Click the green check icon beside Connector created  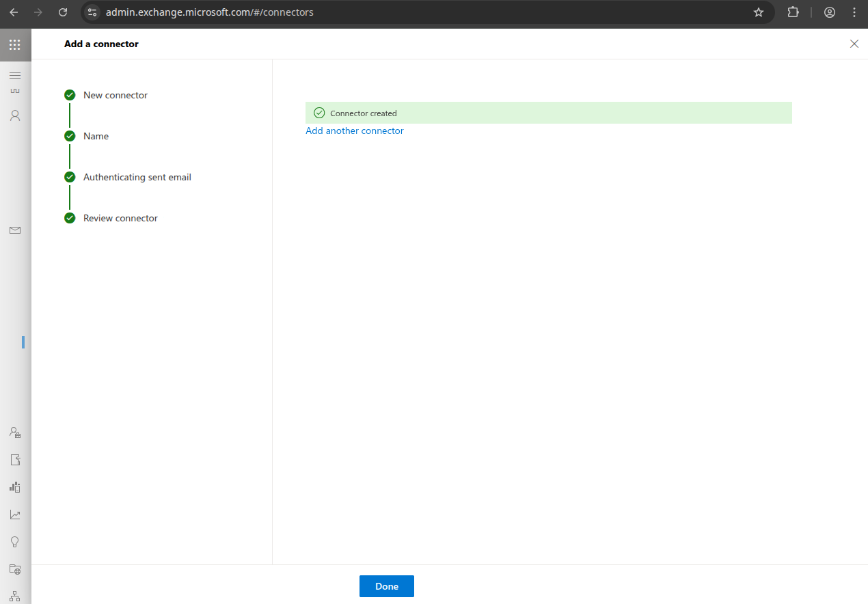click(318, 113)
